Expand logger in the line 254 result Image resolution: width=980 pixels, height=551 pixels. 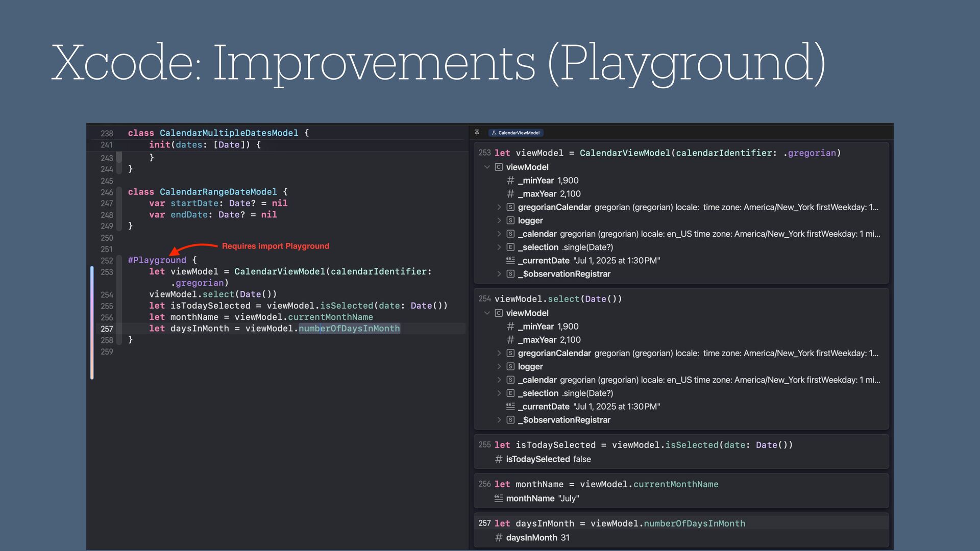pos(499,366)
